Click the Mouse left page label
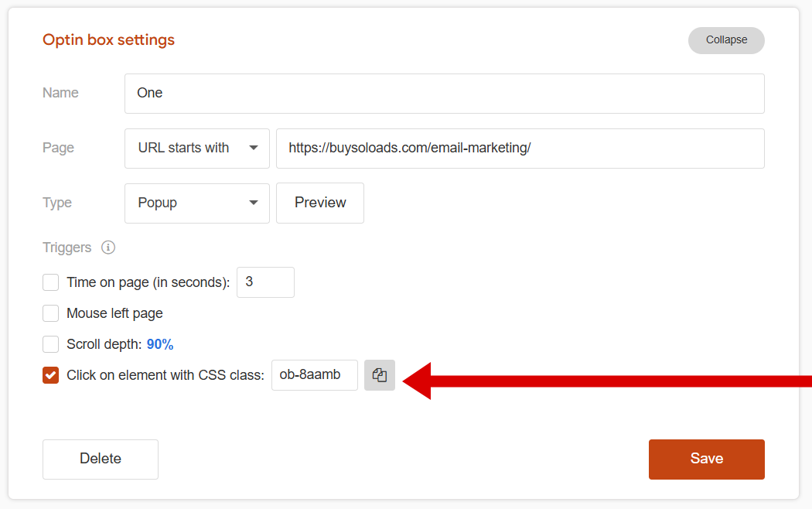This screenshot has height=509, width=812. [114, 313]
